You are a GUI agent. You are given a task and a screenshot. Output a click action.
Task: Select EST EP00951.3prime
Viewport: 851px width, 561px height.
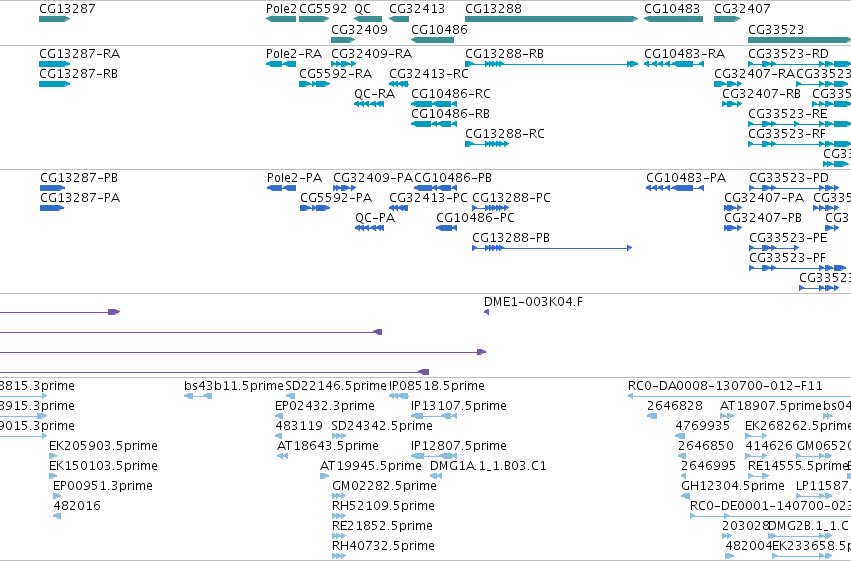pyautogui.click(x=103, y=487)
